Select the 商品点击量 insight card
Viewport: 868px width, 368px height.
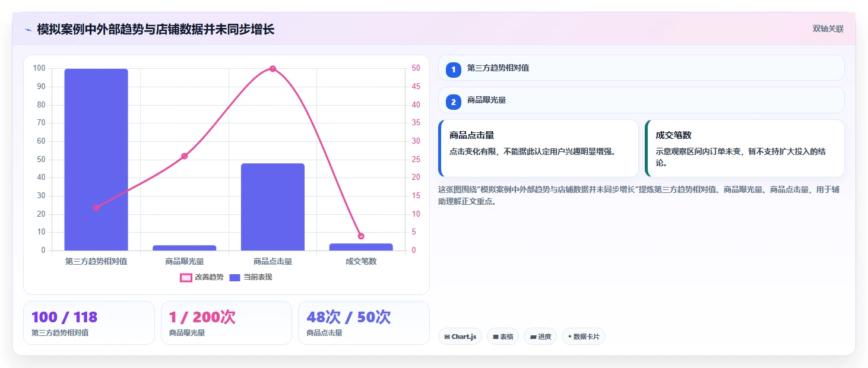[538, 148]
